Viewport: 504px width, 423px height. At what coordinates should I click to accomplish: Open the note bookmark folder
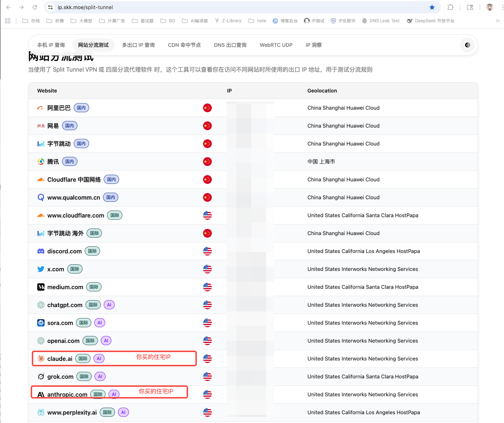point(257,21)
